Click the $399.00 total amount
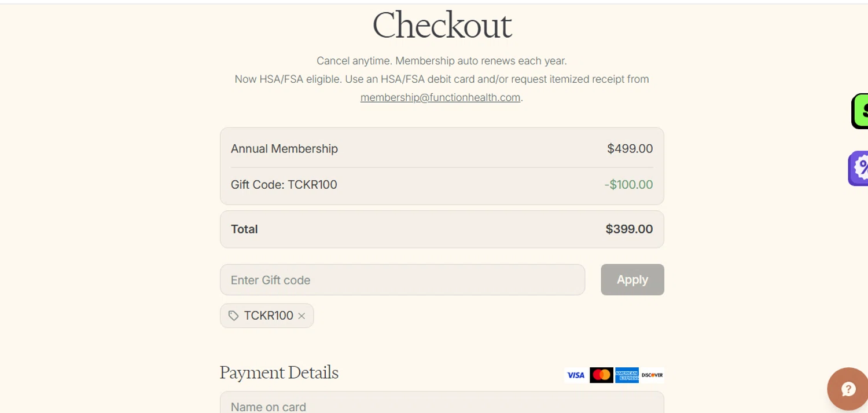 [x=629, y=229]
